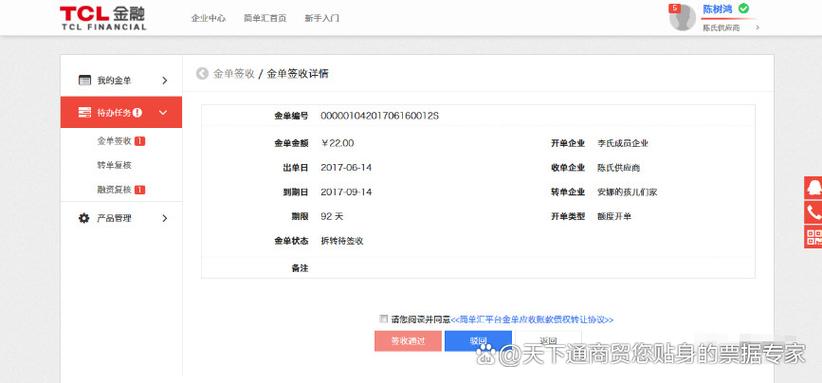The width and height of the screenshot is (822, 383).
Task: Open the 应收账款债权转让协议 link
Action: point(532,319)
